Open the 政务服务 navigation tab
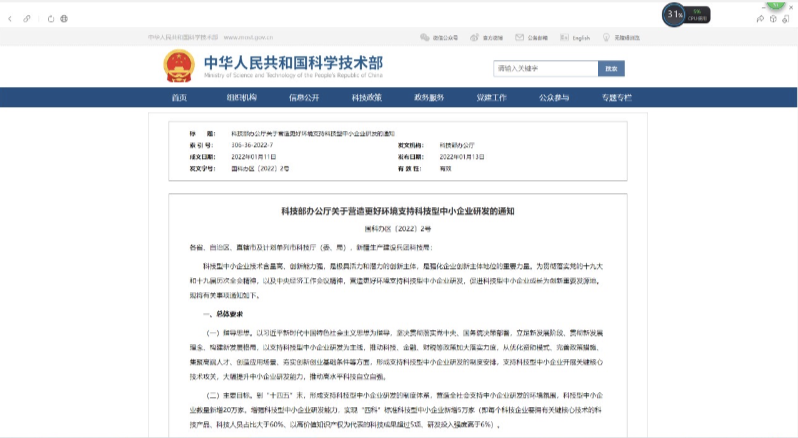This screenshot has width=798, height=438. click(x=429, y=98)
